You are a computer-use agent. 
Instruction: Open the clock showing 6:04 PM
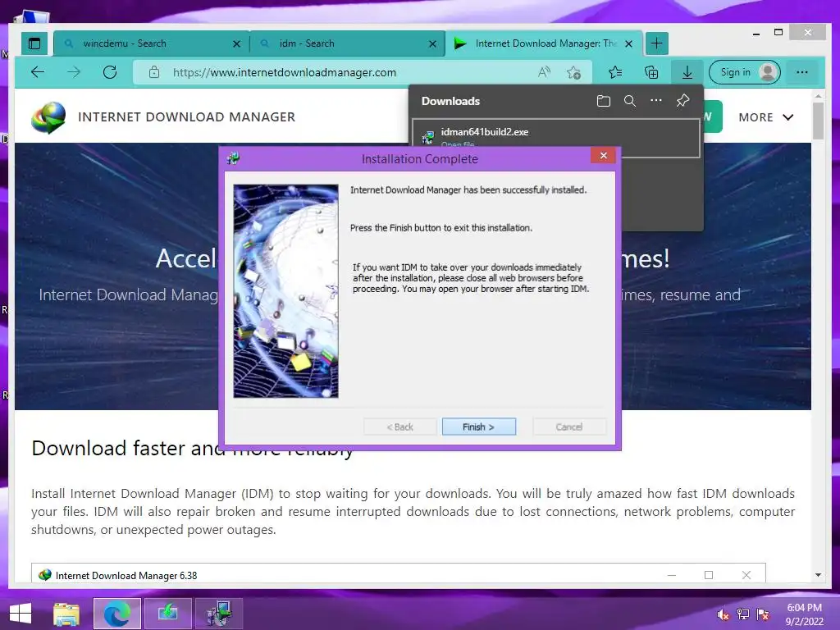tap(804, 614)
